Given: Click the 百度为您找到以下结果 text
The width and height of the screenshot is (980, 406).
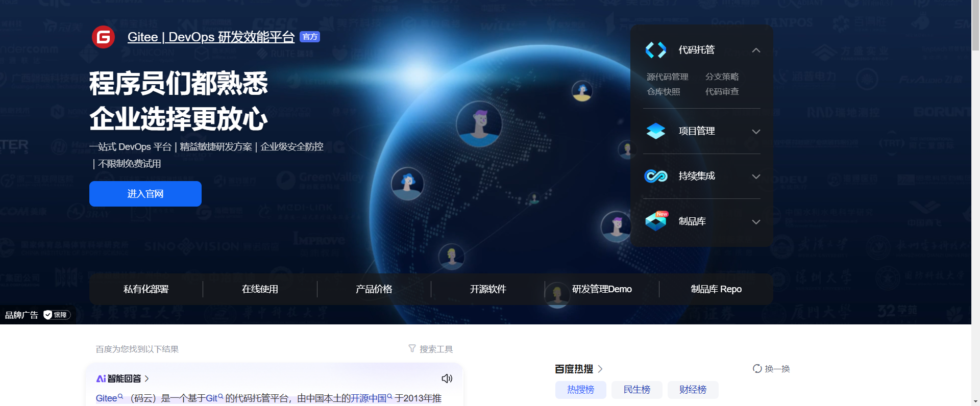Looking at the screenshot, I should pos(137,349).
